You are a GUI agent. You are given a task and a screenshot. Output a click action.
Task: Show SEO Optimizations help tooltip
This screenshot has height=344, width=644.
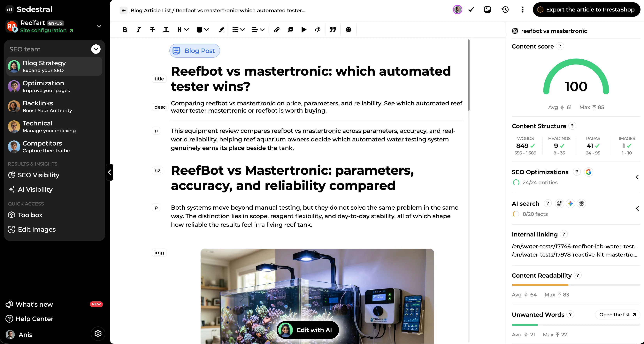click(577, 172)
